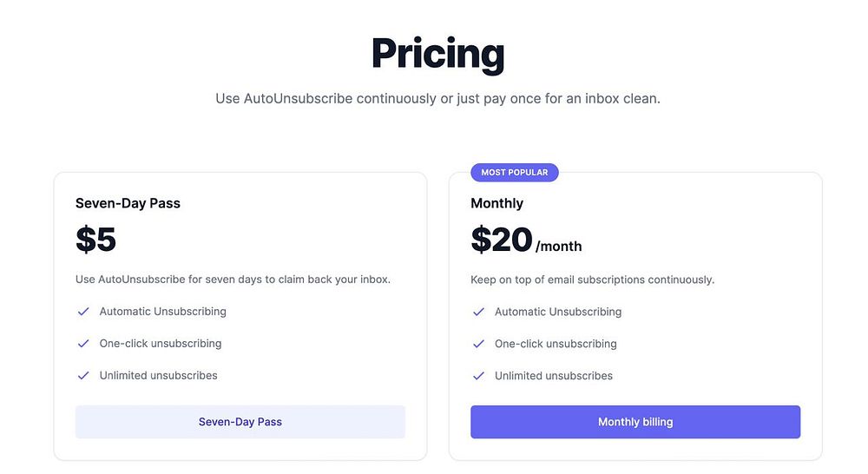Click checkmark beside Monthly Automatic Unsubscribing
Image resolution: width=868 pixels, height=474 pixels.
click(x=478, y=312)
